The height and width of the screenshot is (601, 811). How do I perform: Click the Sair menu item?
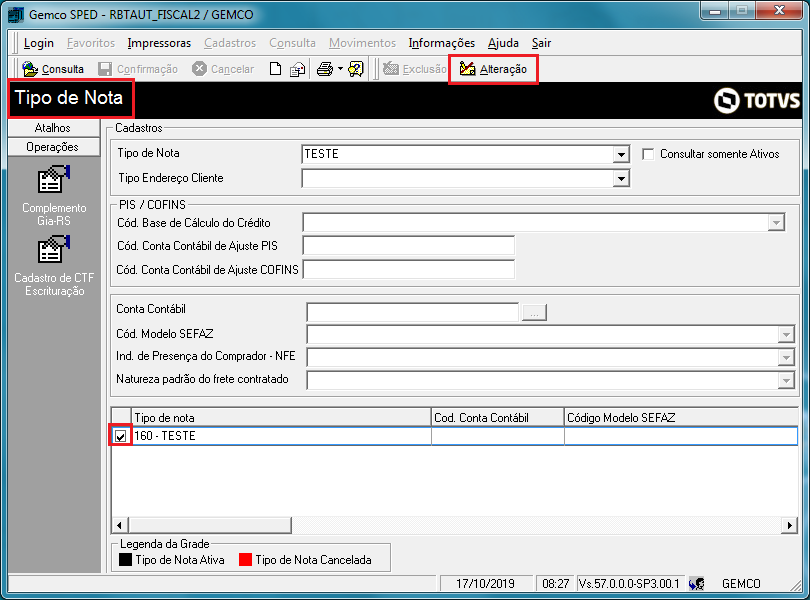[542, 43]
